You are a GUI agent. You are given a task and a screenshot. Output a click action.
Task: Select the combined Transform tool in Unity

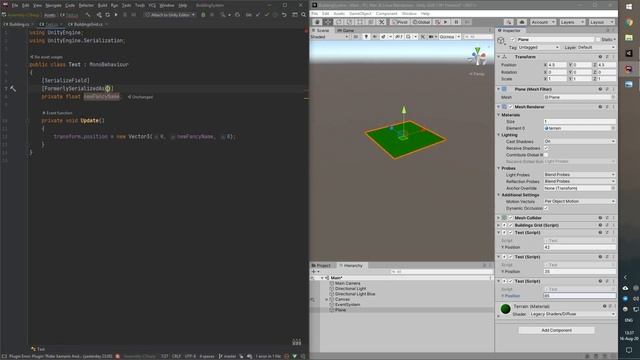[x=371, y=22]
